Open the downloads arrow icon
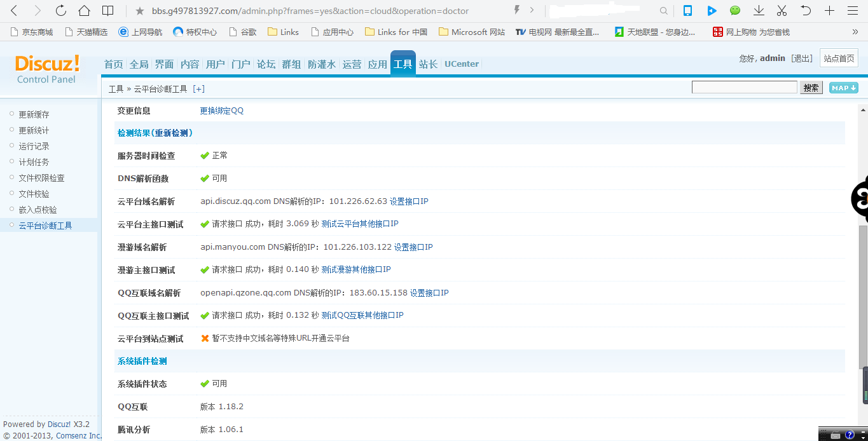 pos(759,11)
